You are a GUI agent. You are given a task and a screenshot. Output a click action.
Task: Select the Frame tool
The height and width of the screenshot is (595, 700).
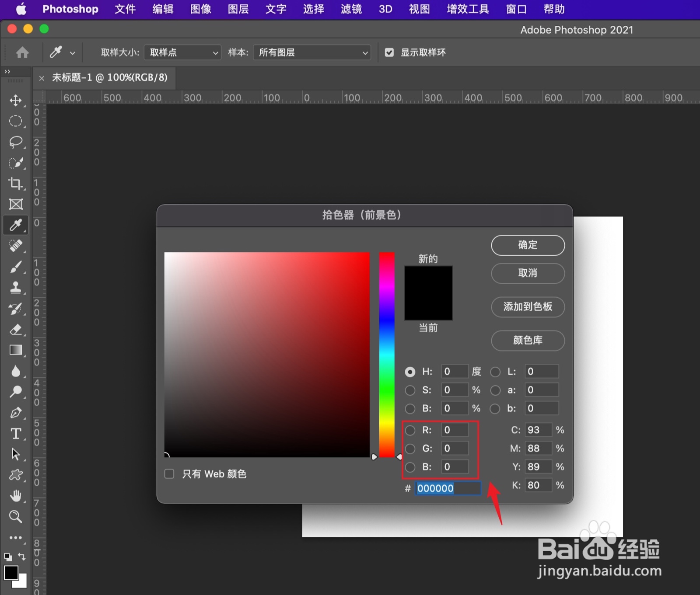click(x=16, y=204)
